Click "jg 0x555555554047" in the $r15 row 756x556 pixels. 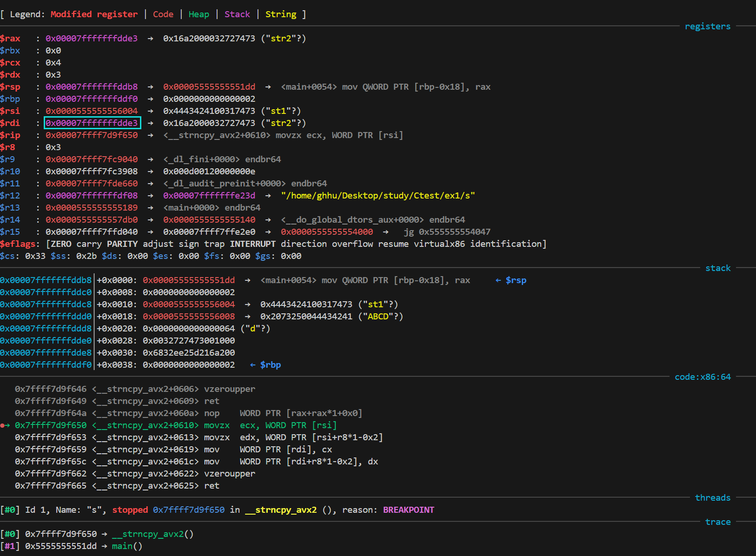tap(447, 232)
